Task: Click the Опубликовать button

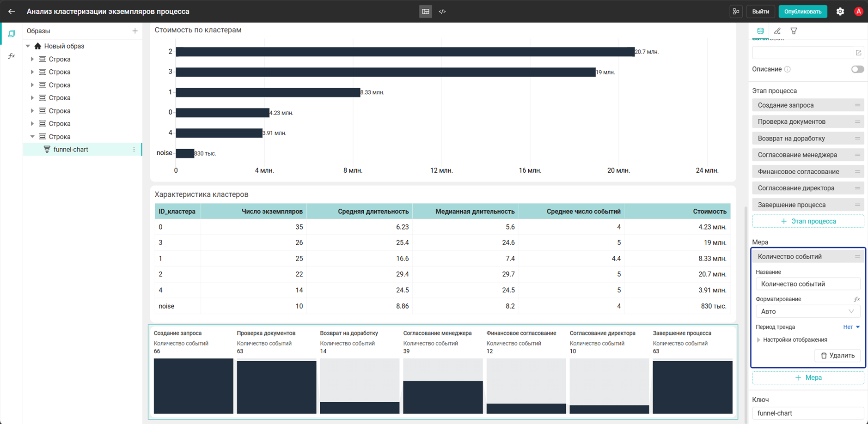Action: point(803,12)
